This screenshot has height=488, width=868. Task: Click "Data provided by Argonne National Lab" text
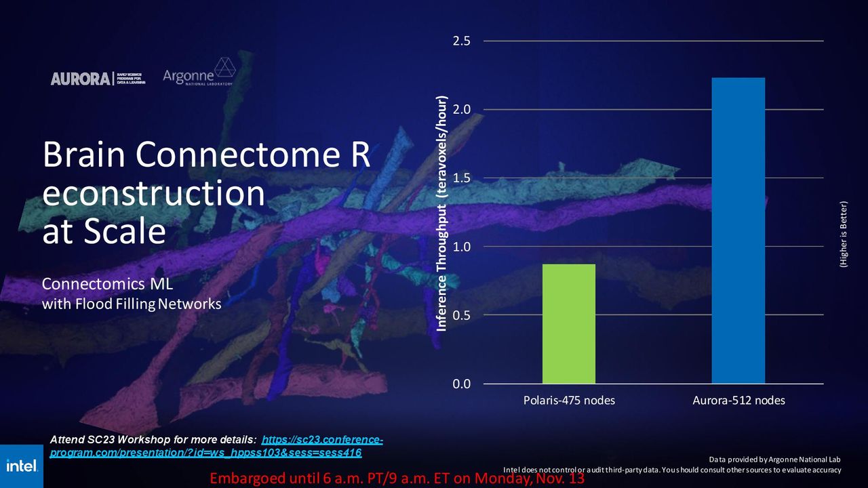(773, 460)
